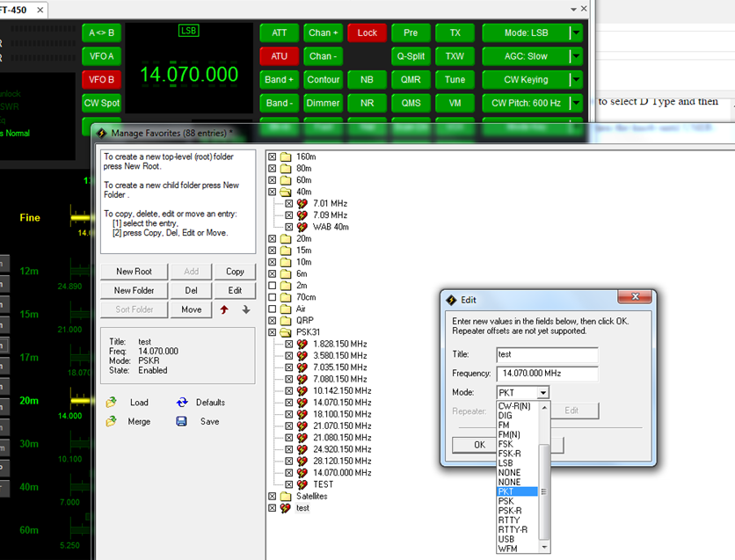Click the New Root button

coord(134,272)
